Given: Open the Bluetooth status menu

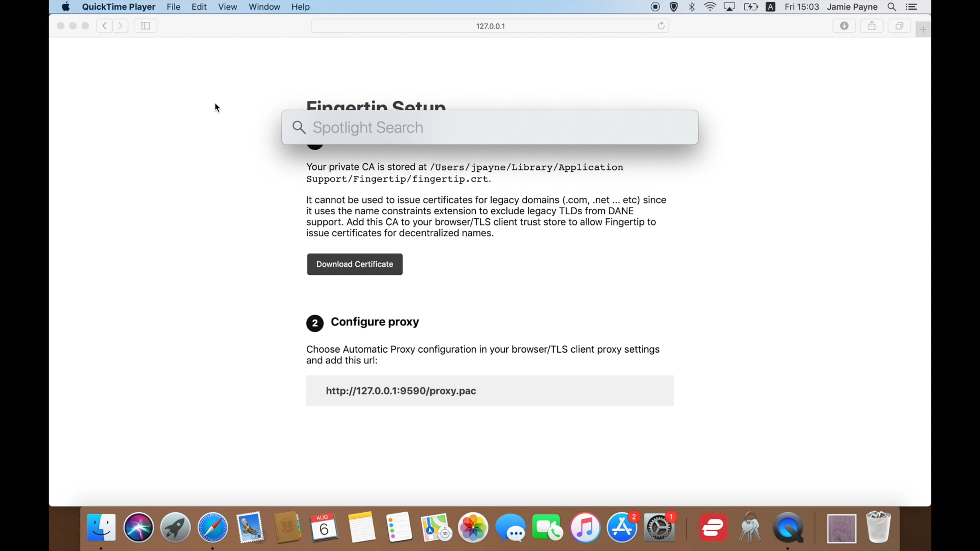Looking at the screenshot, I should click(692, 7).
